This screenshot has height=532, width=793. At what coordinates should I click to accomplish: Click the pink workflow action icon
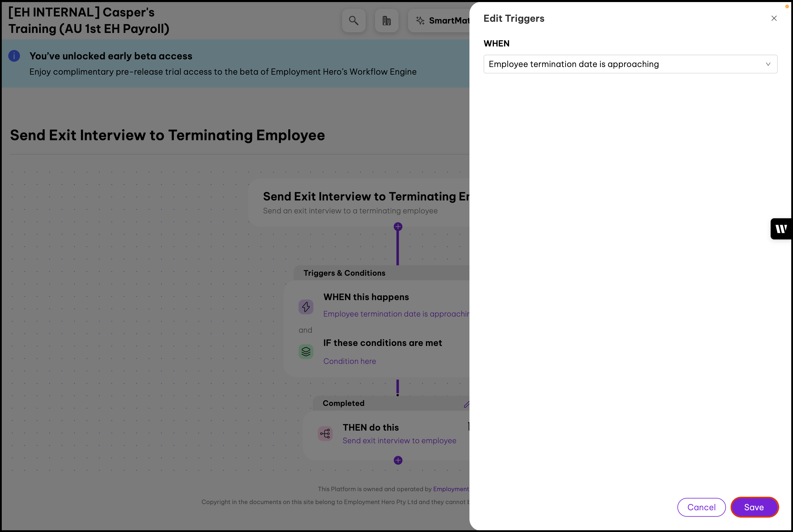[x=325, y=433]
